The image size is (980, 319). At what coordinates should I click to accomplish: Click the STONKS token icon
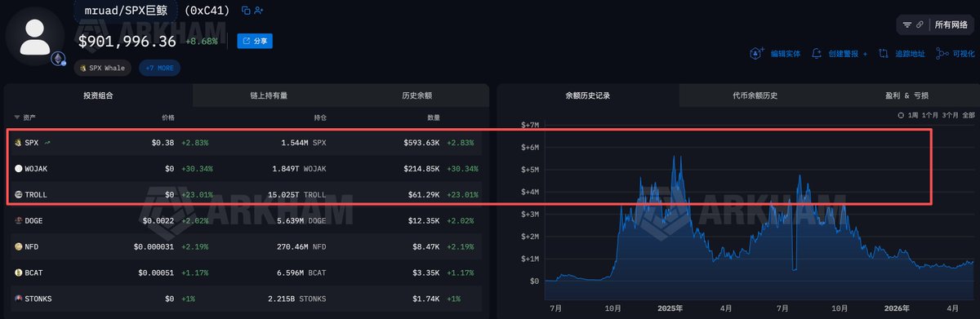pyautogui.click(x=19, y=299)
